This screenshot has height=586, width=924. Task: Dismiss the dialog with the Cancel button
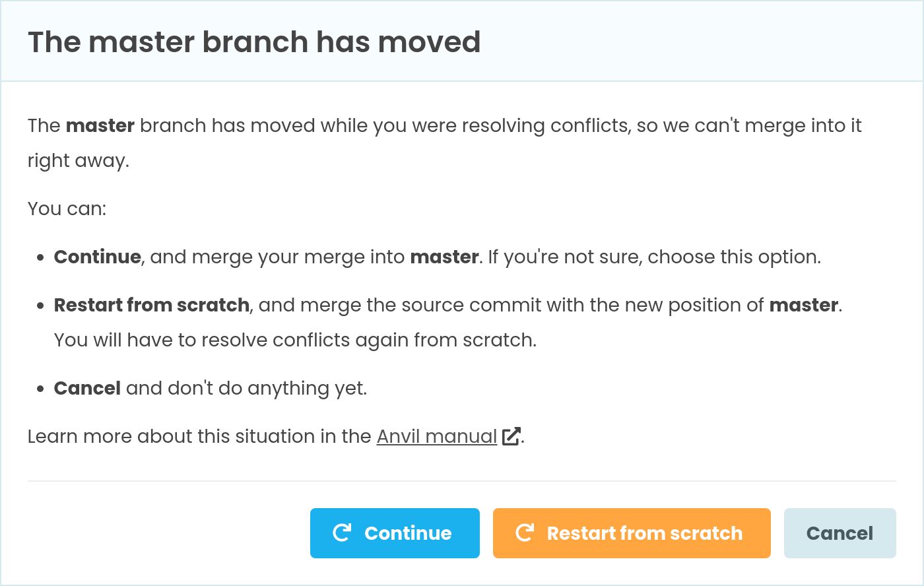point(840,533)
